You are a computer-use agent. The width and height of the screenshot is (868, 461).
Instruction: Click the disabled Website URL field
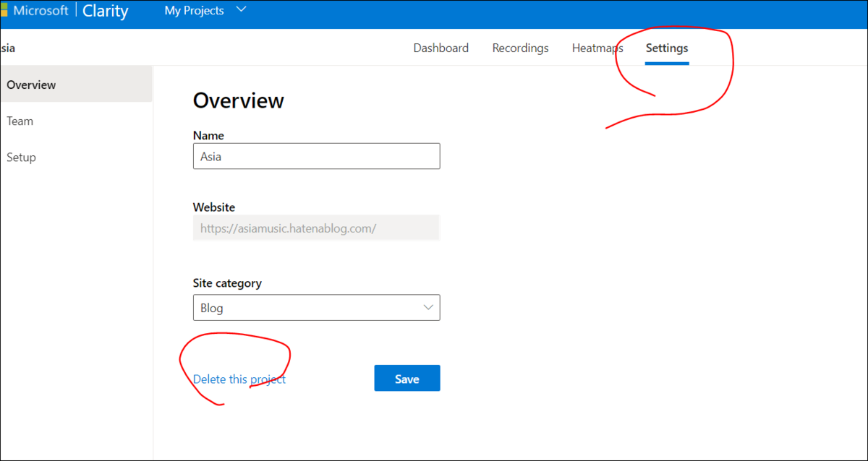pos(316,228)
